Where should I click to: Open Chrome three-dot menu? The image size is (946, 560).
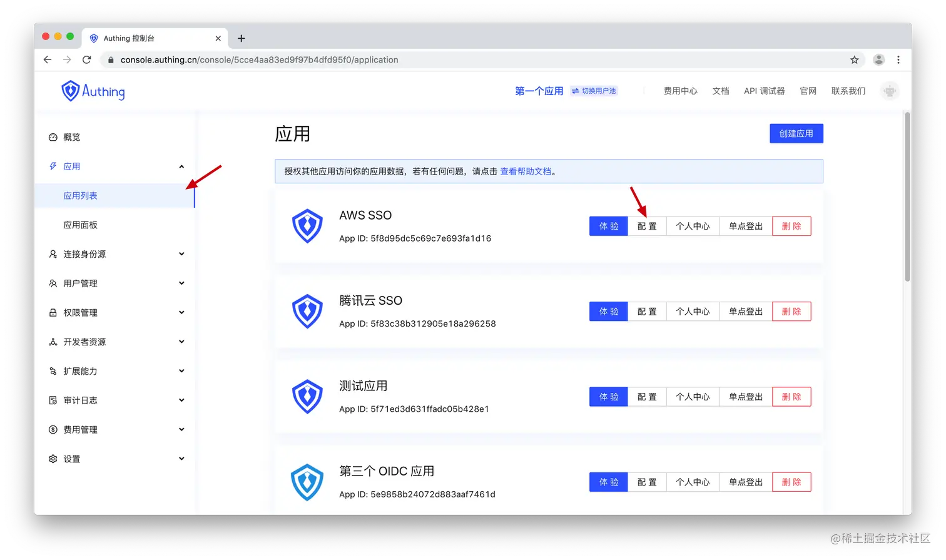tap(898, 59)
